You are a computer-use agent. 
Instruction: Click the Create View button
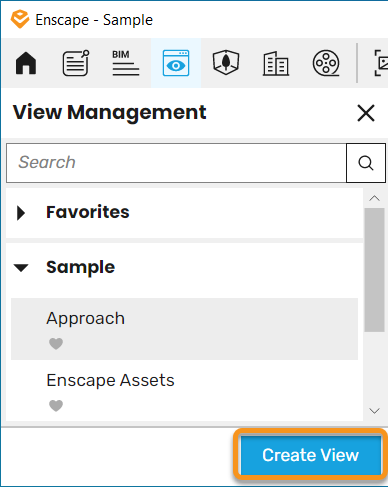[x=311, y=455]
